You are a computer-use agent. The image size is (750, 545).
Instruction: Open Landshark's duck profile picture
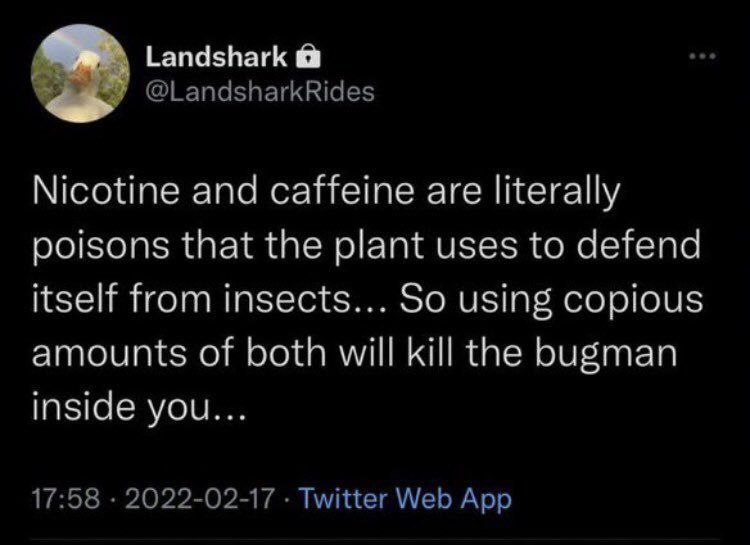click(80, 73)
